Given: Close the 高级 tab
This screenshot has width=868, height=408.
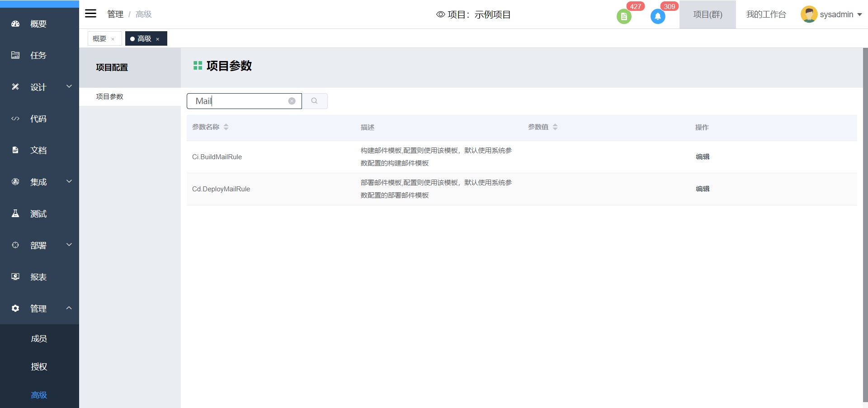Looking at the screenshot, I should 158,39.
